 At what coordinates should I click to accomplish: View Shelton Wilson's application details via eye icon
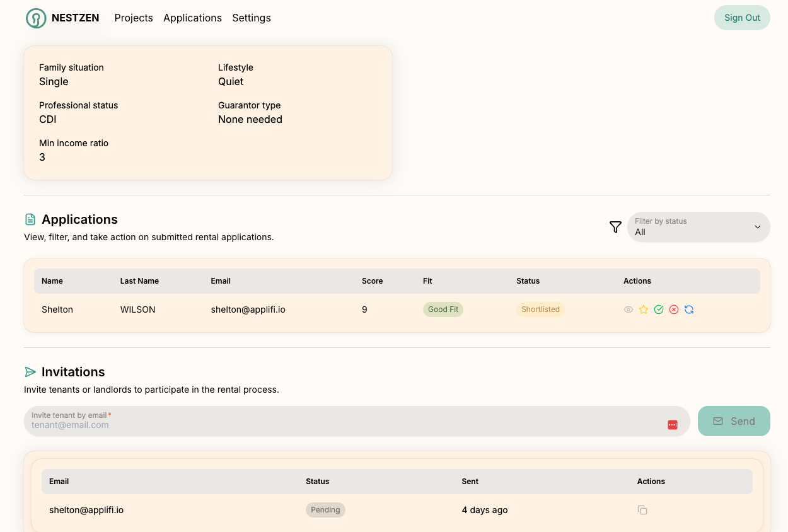coord(628,309)
